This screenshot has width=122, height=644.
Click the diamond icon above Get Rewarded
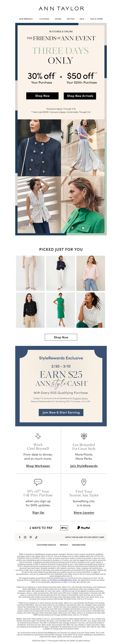[84, 436]
